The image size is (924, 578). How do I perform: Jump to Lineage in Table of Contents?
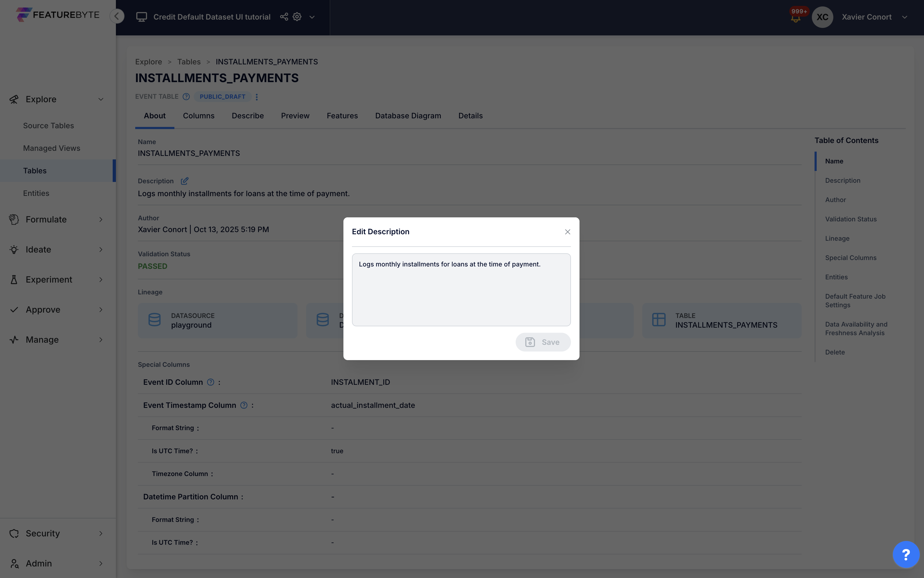point(837,239)
